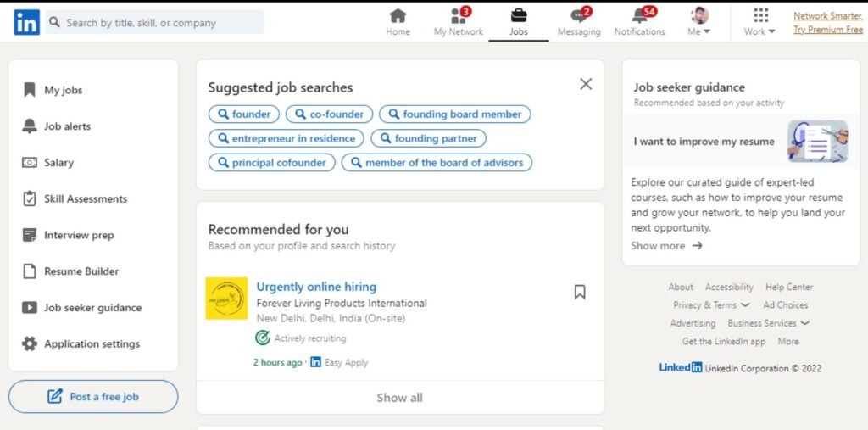This screenshot has height=430, width=868.
Task: Open Interview prep in the sidebar
Action: point(79,236)
